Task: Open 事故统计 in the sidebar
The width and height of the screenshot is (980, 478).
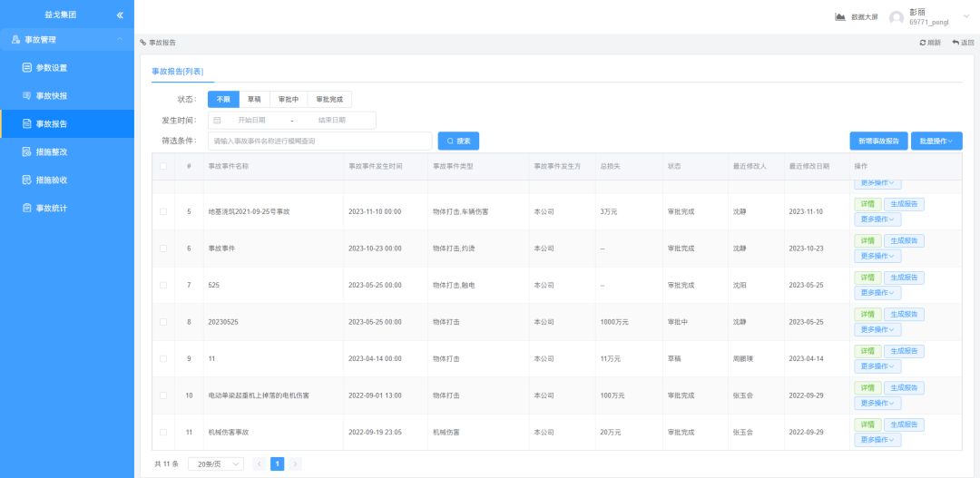Action: pyautogui.click(x=52, y=209)
